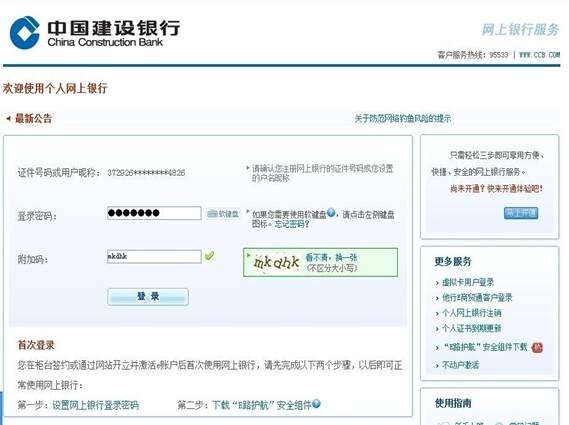Open the 个人网上银行注销 link
This screenshot has height=425, width=569.
pos(471,313)
